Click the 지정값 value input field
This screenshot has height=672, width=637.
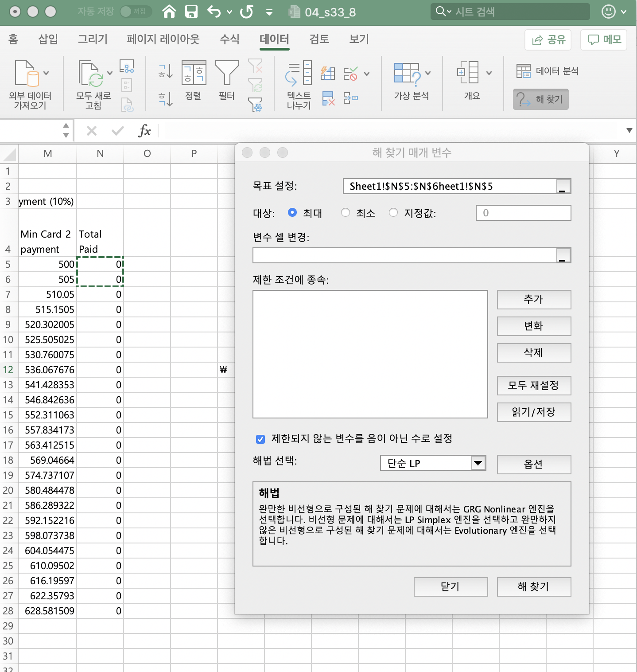pos(523,213)
